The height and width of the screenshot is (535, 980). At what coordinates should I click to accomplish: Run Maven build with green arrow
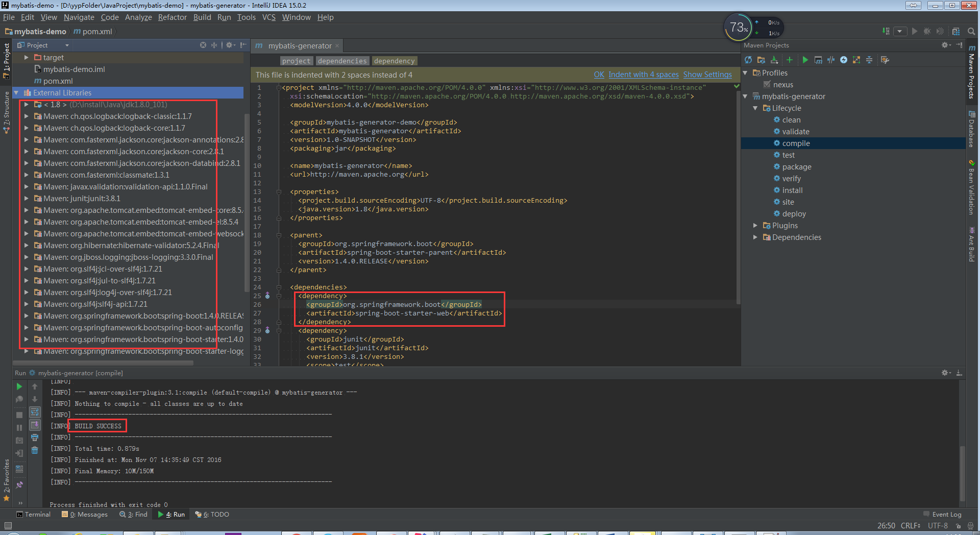tap(805, 60)
